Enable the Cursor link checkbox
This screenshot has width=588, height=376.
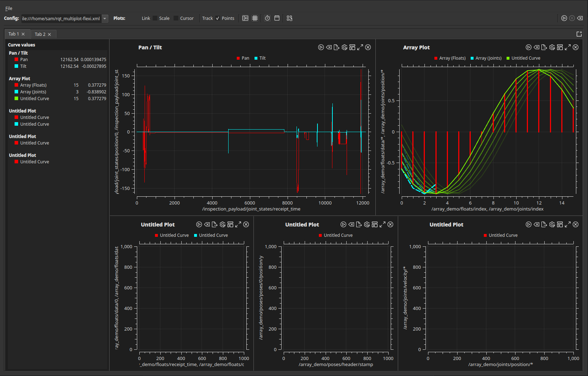coord(176,18)
